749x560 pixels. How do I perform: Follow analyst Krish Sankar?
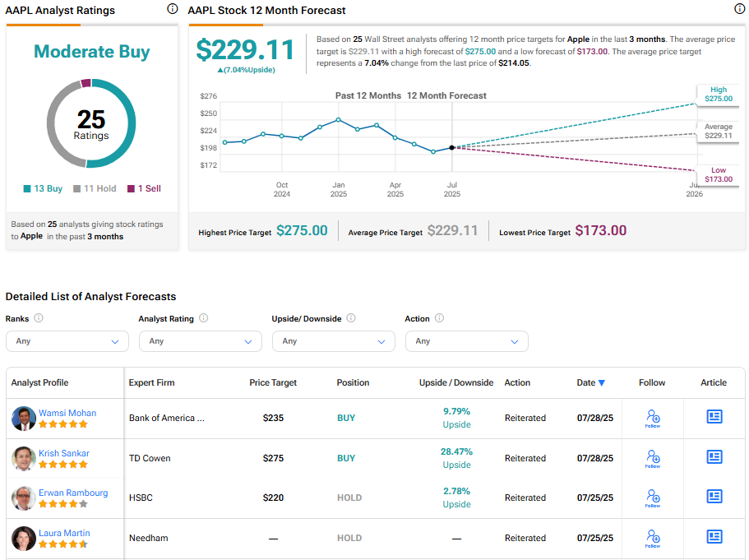653,458
